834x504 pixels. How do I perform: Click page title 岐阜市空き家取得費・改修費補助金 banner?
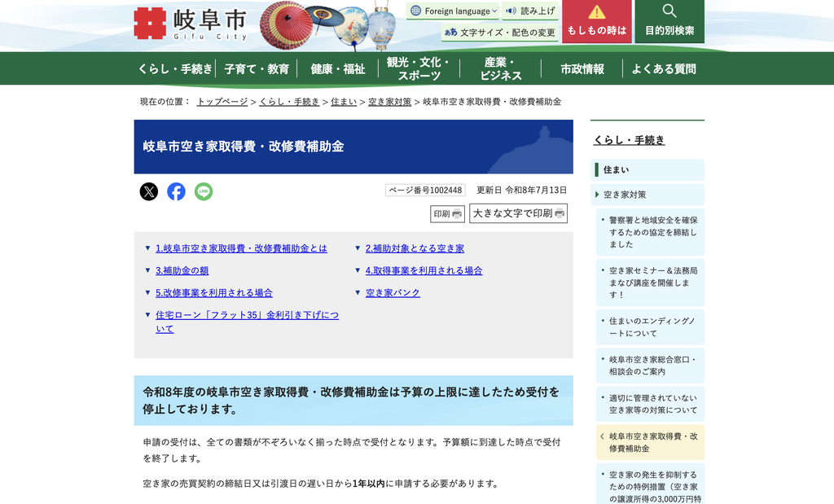pyautogui.click(x=353, y=147)
